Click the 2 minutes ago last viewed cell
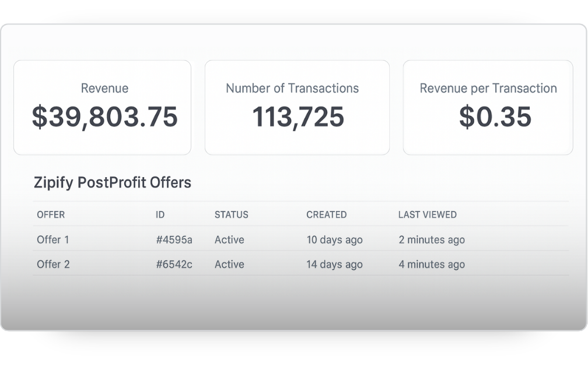Viewport: 588px width, 366px height. [x=432, y=240]
